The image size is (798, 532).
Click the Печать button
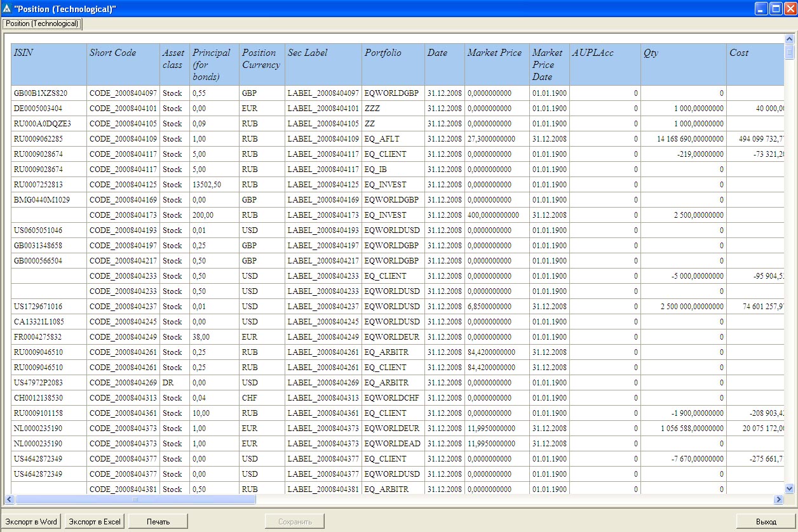(158, 522)
